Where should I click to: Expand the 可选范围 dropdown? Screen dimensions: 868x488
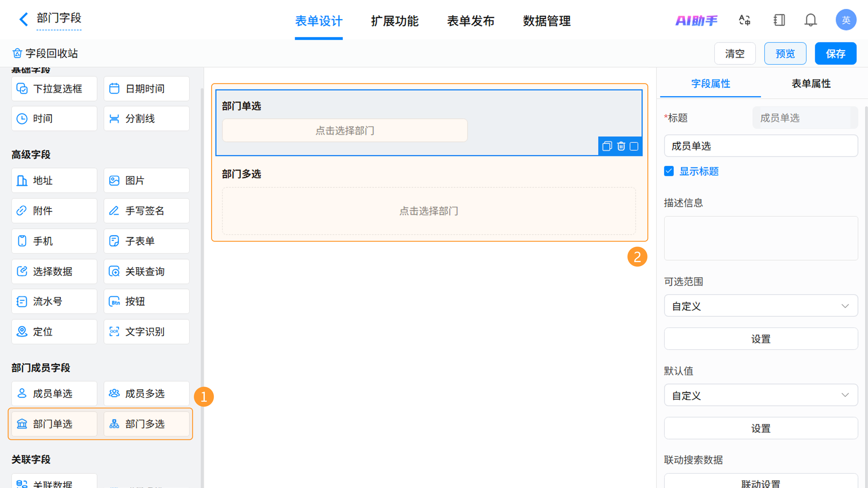tap(760, 306)
